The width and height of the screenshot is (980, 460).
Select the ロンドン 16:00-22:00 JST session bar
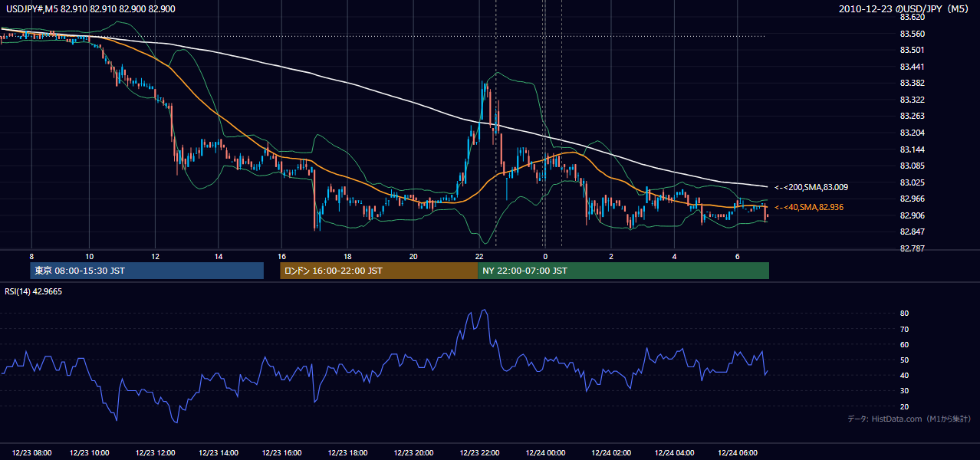379,271
